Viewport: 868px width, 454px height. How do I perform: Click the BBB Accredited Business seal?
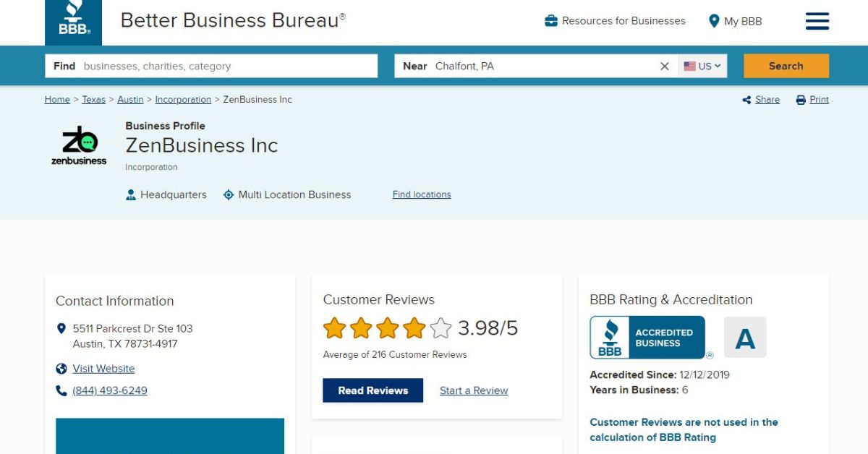[x=647, y=338]
